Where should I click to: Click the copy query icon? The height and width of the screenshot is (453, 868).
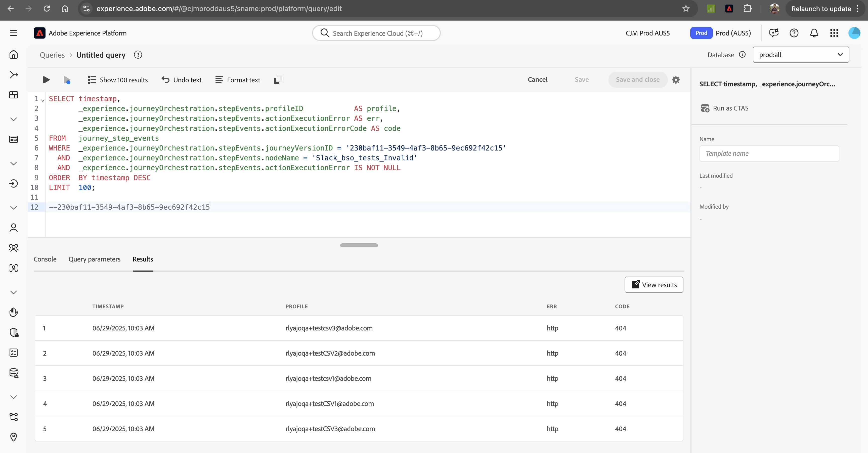(278, 80)
